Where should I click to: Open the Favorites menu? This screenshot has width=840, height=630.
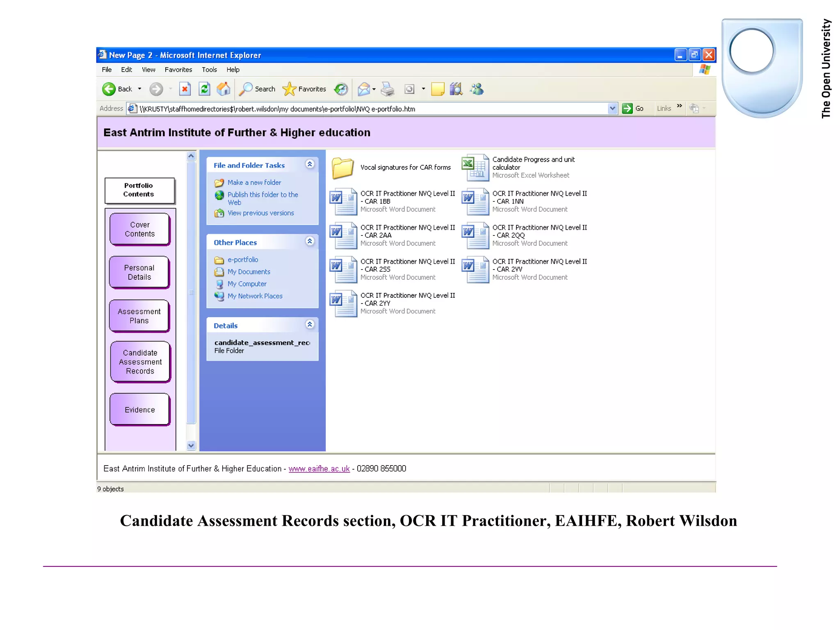[178, 70]
